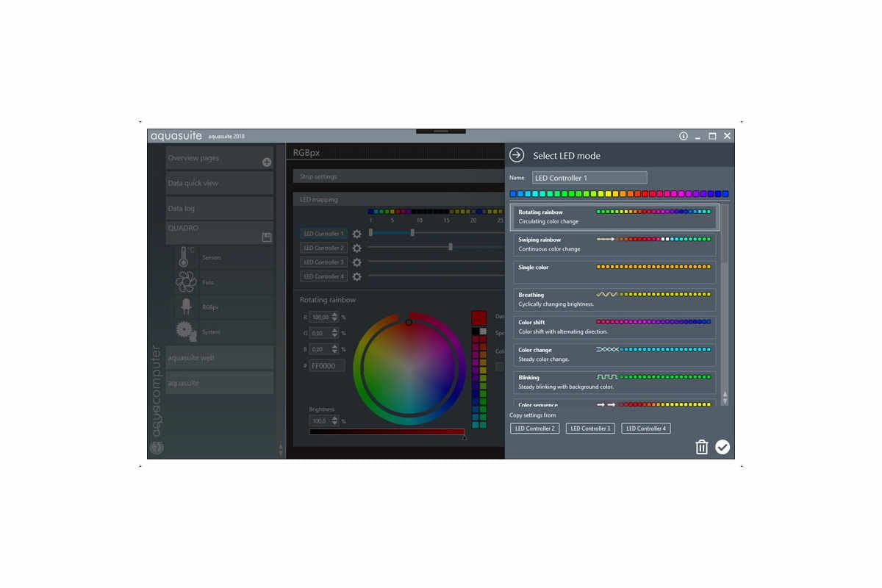Click the trash delete icon
The width and height of the screenshot is (882, 588).
702,447
